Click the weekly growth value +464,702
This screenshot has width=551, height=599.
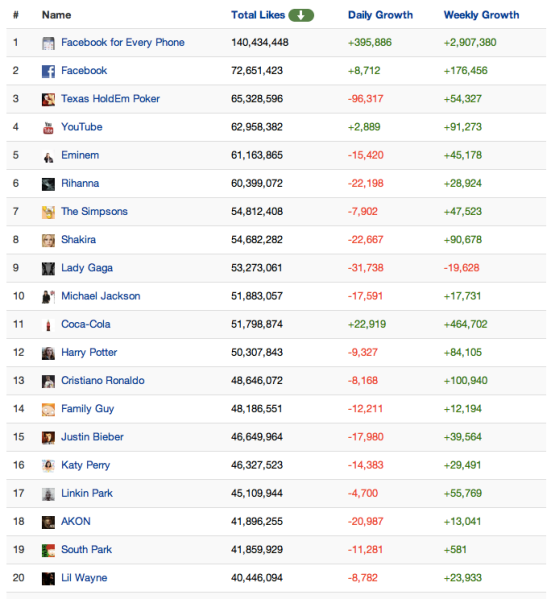point(465,324)
